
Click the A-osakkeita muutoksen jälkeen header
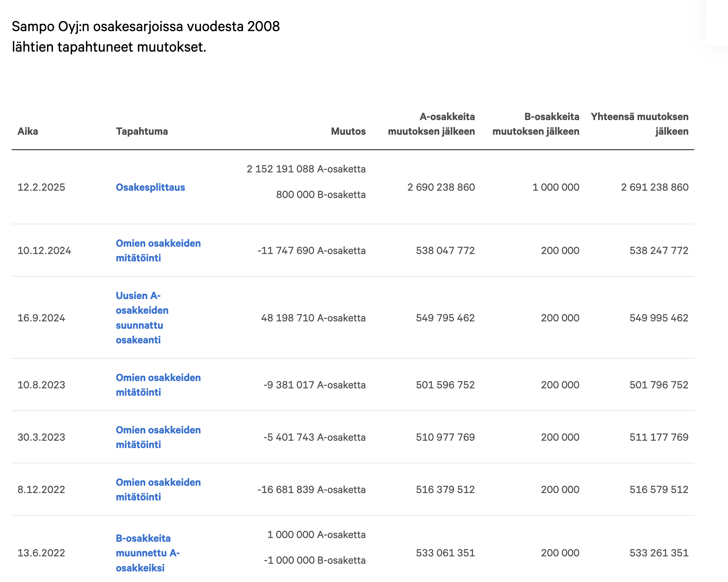point(431,124)
